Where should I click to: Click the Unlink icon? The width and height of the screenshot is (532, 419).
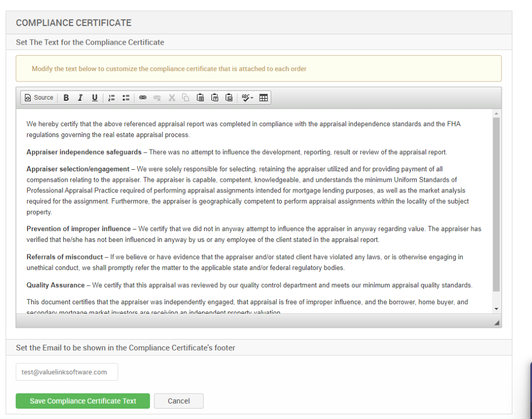pyautogui.click(x=157, y=98)
